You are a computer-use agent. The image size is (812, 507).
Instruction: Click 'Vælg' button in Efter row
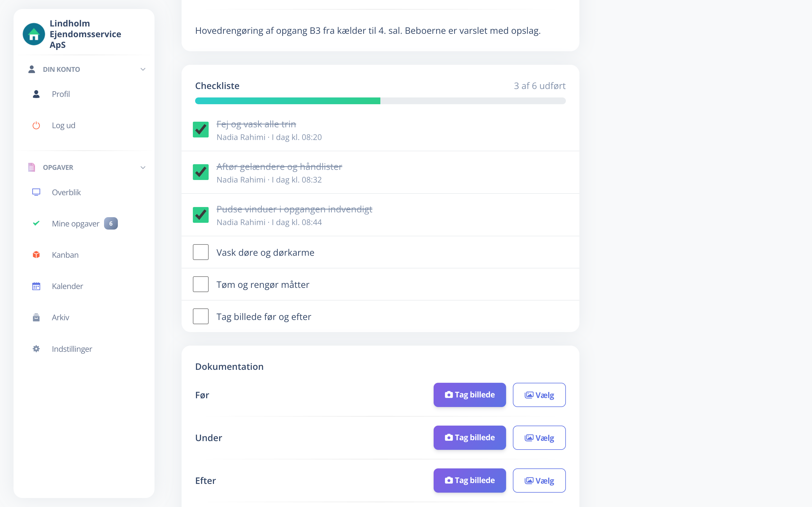click(x=539, y=481)
